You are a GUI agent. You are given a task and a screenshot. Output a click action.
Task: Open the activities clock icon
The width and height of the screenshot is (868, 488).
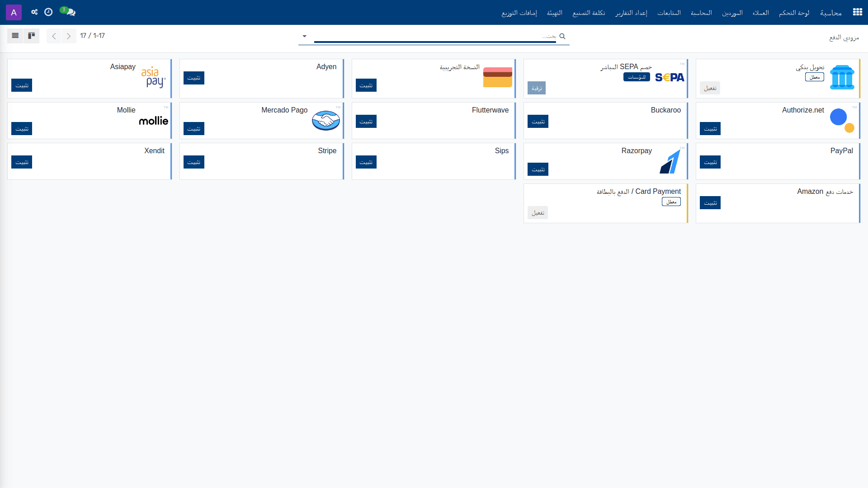coord(48,12)
